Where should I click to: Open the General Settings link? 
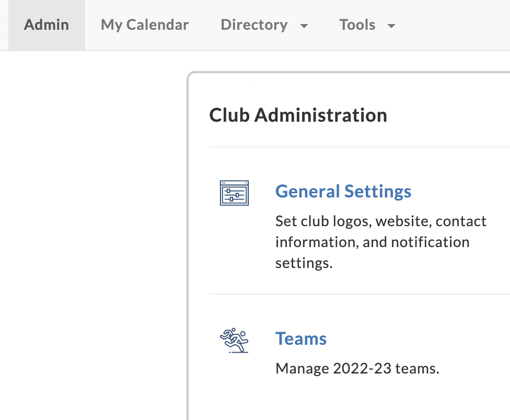pos(343,191)
